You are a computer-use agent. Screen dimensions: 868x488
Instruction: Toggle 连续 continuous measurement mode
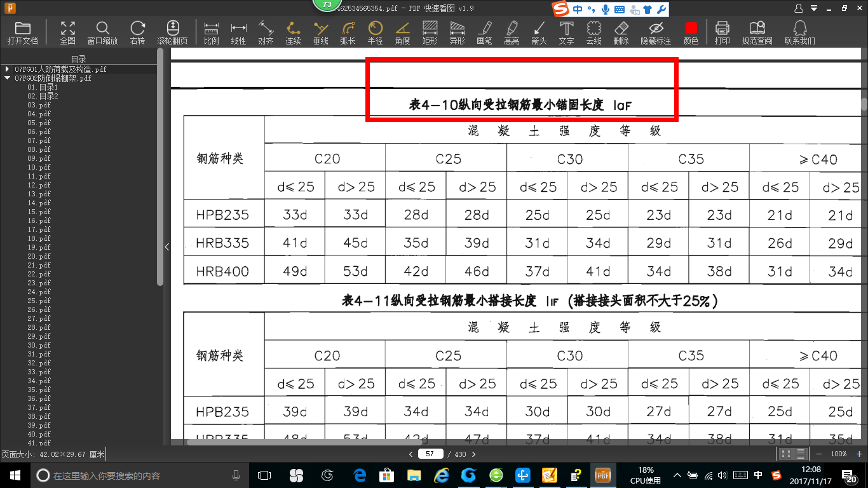pos(293,32)
